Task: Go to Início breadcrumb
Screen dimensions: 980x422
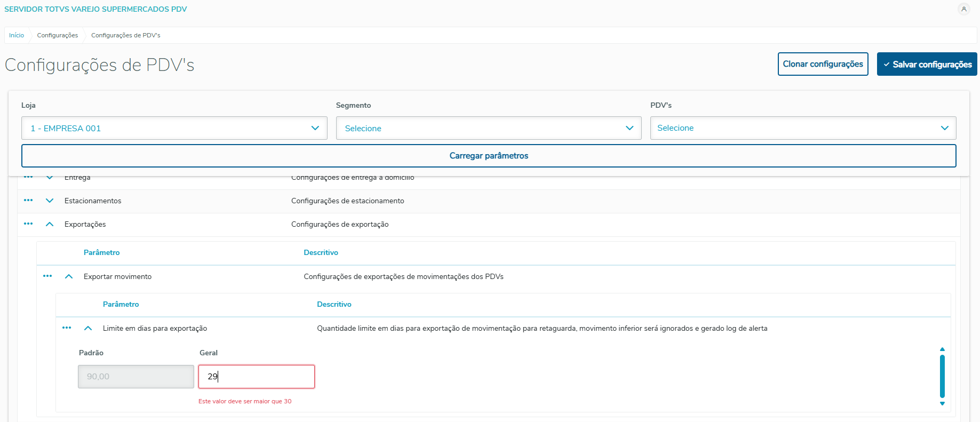Action: pos(17,35)
